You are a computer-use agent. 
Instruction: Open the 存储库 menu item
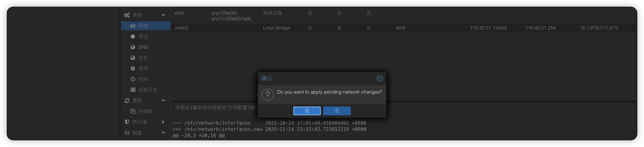(145, 111)
